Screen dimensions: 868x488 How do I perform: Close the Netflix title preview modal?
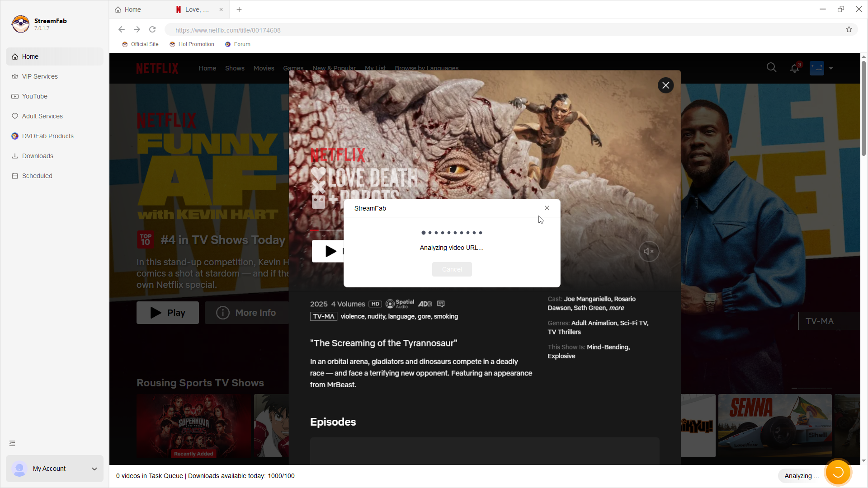[666, 85]
